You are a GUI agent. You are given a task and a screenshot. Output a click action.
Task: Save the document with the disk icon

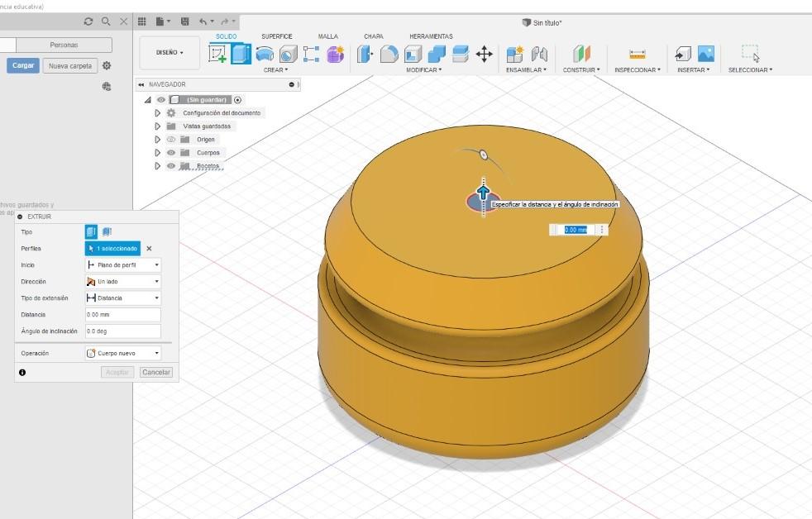tap(185, 21)
